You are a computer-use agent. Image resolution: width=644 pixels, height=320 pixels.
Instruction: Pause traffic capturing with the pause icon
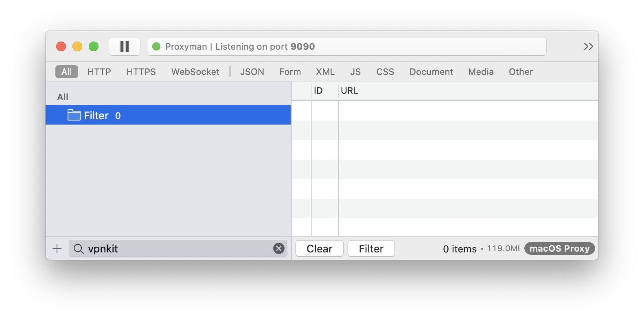pyautogui.click(x=125, y=46)
